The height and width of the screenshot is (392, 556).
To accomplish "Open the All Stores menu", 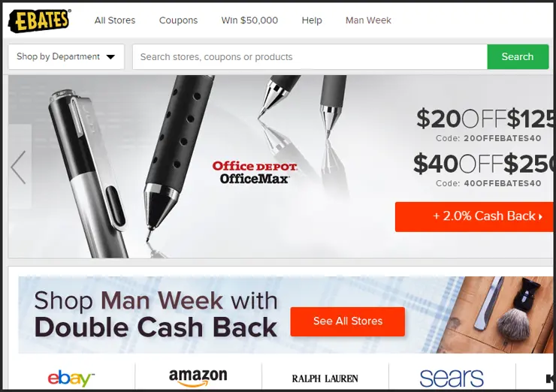I will pos(115,20).
